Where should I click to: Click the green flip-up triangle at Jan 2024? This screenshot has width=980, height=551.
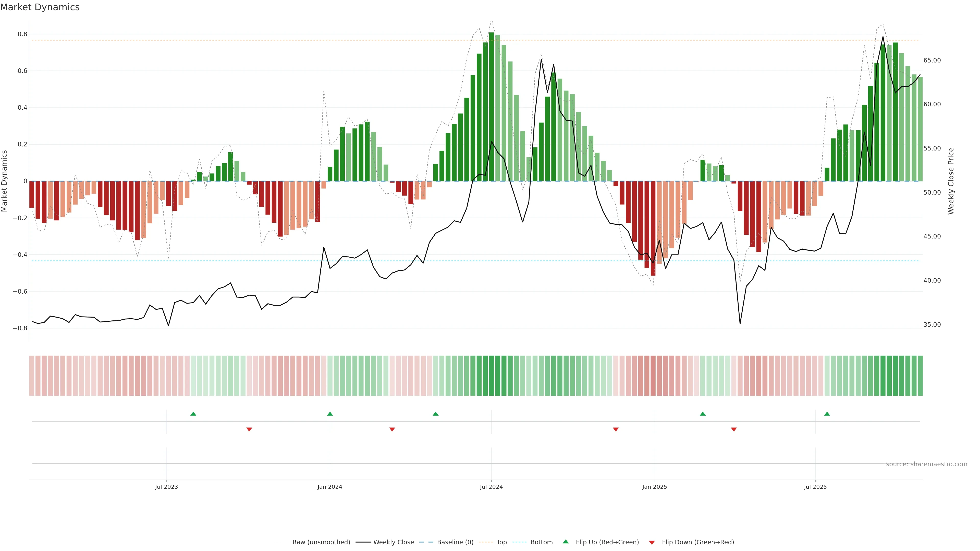(330, 414)
